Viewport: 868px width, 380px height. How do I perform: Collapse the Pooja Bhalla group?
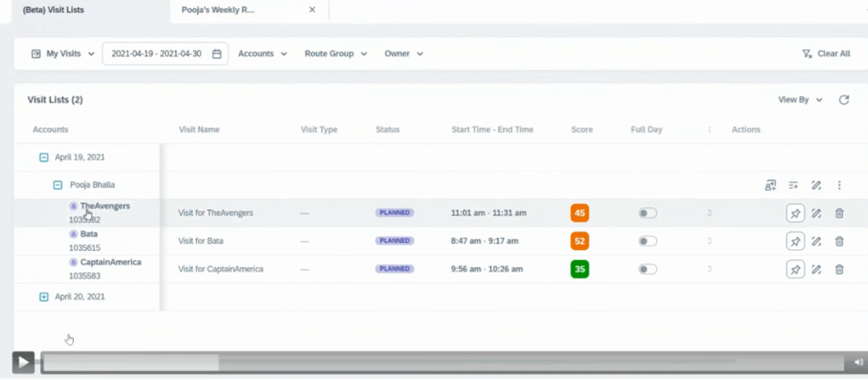point(57,186)
